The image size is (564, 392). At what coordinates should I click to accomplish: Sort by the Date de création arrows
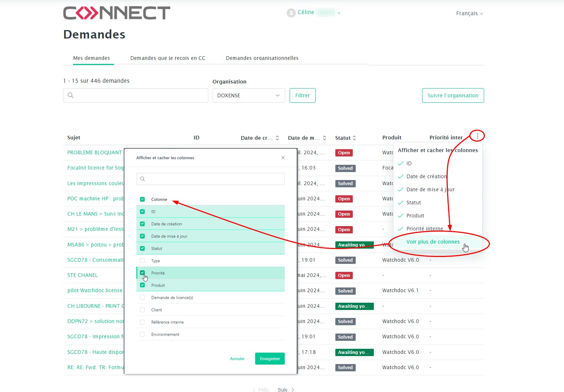coord(277,138)
